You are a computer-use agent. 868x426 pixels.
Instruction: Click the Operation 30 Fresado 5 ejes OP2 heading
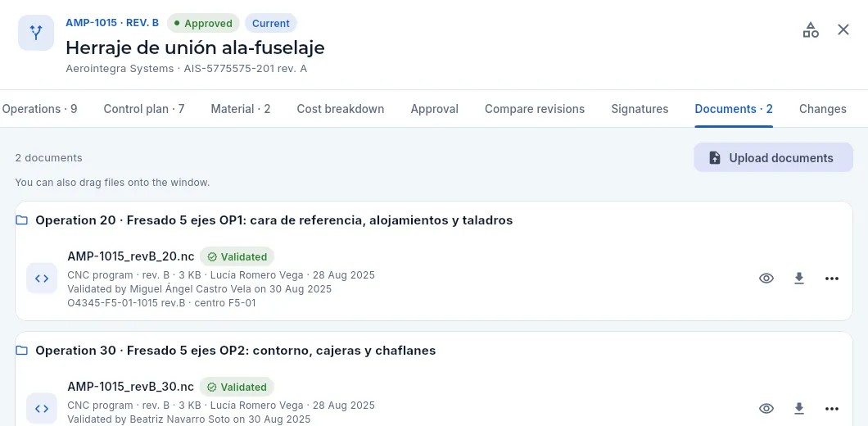(235, 351)
